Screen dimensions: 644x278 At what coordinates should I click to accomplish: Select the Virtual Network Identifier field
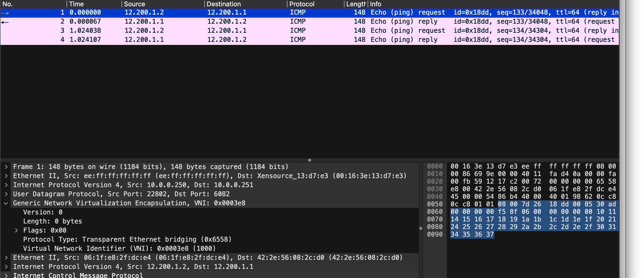pos(119,248)
